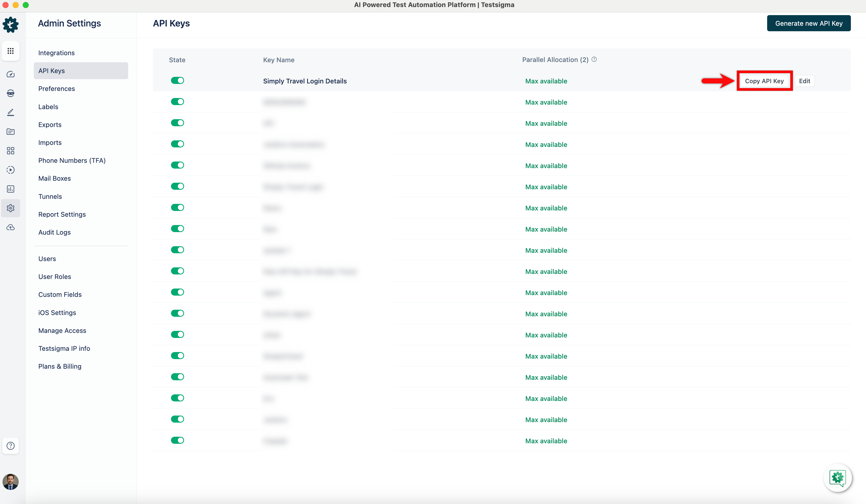Open the Testsigma chat widget icon
Screen dimensions: 866x504
tap(837, 477)
